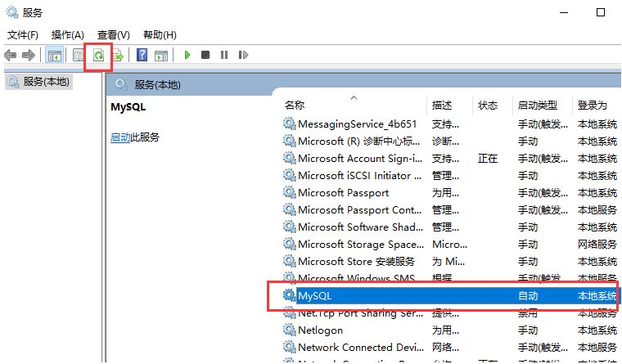
Task: Open the 查看(V) menu
Action: tap(114, 35)
